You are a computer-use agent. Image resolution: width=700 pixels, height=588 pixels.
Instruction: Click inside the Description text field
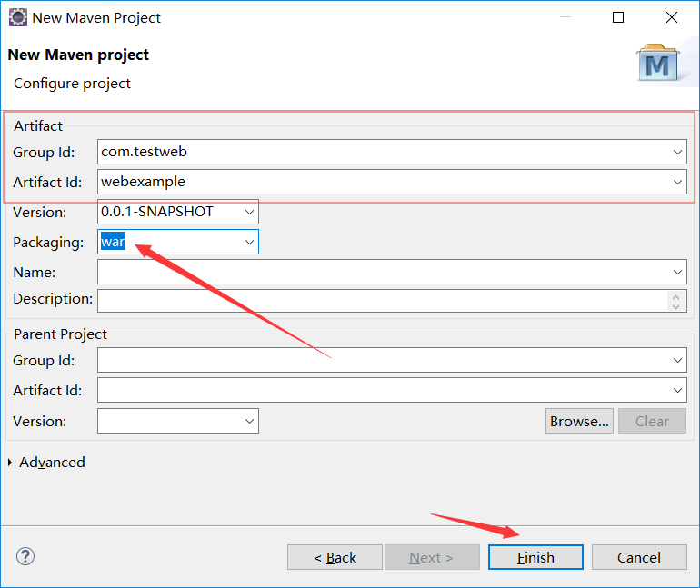pos(382,300)
